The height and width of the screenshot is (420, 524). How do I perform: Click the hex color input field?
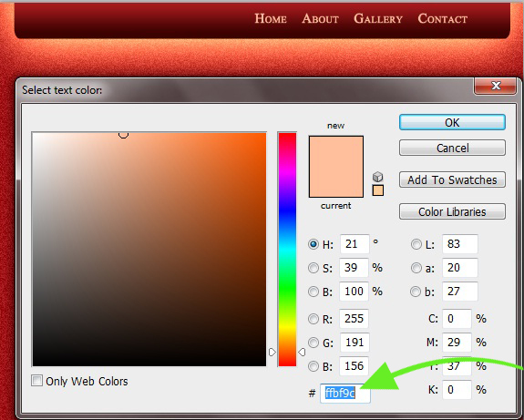[345, 394]
